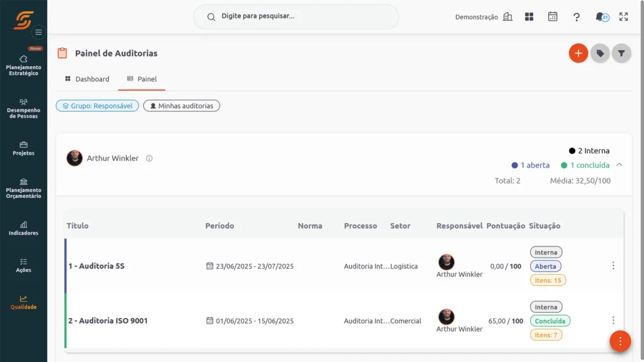Open the calendar icon in header
Viewport: 644px width, 362px height.
click(x=553, y=16)
